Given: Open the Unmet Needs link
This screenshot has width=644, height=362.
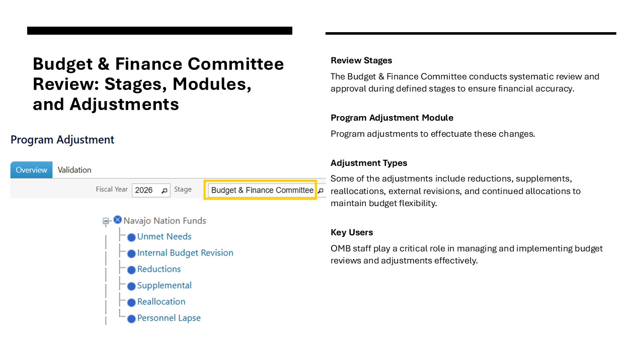Looking at the screenshot, I should (x=164, y=236).
